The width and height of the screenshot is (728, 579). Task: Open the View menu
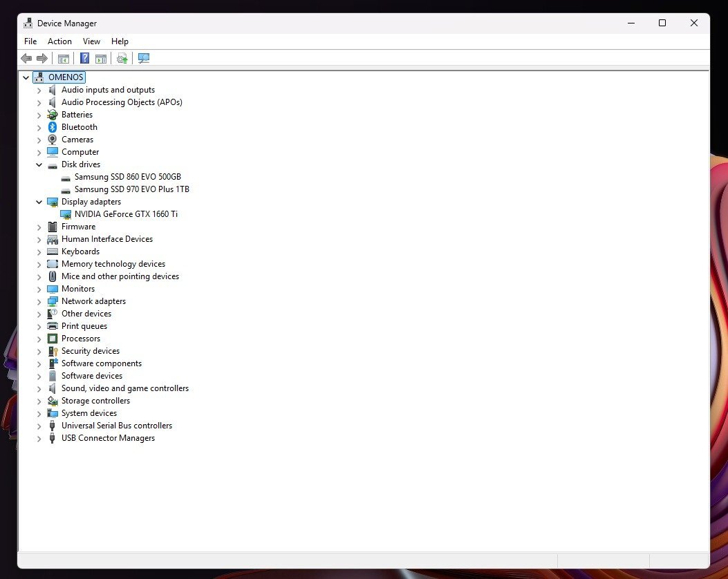pyautogui.click(x=91, y=41)
